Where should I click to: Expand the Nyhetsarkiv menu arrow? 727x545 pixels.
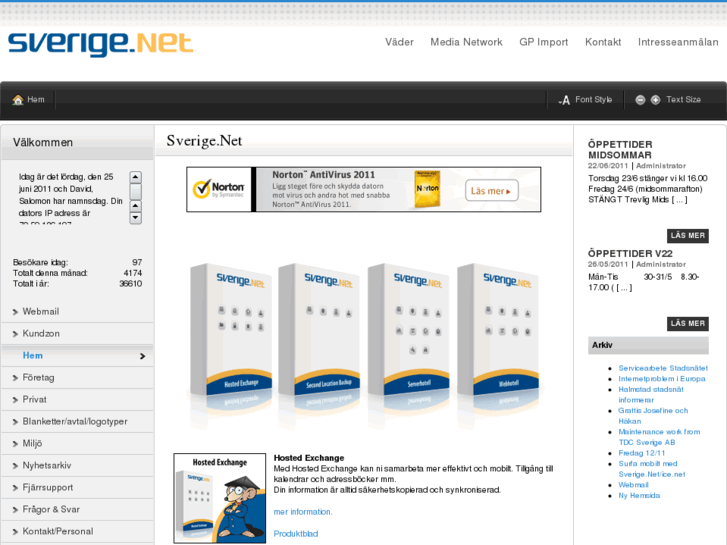(15, 466)
